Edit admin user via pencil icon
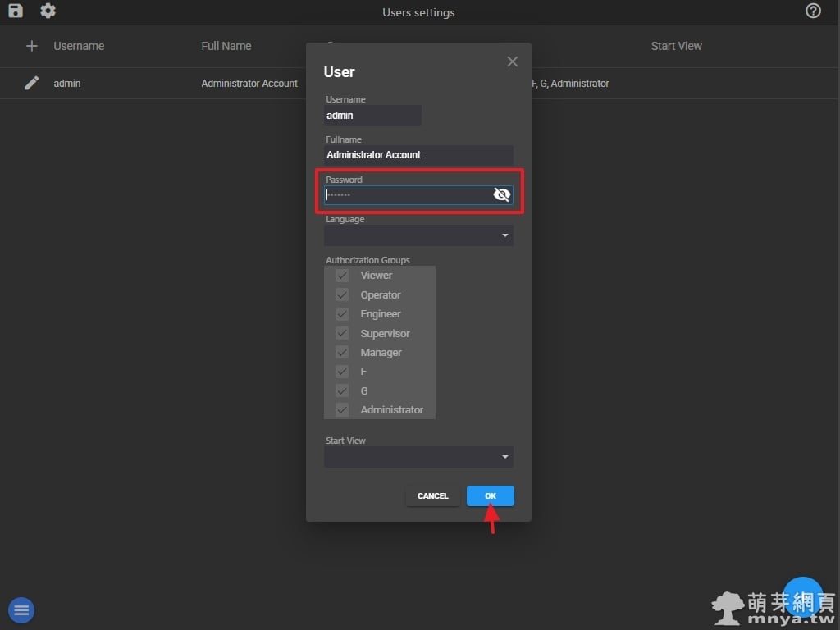 (32, 83)
